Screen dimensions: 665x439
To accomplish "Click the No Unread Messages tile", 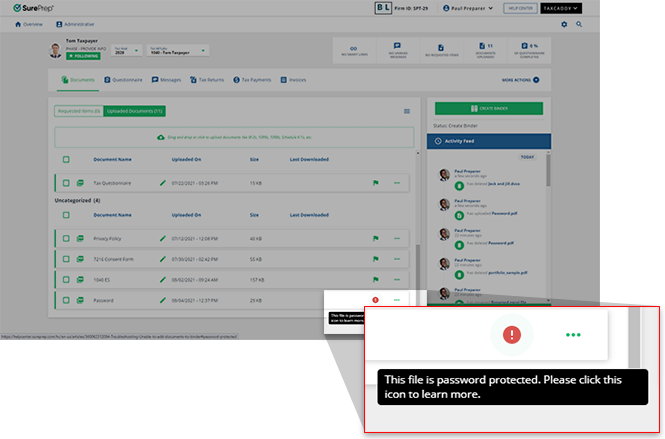I will pos(398,50).
